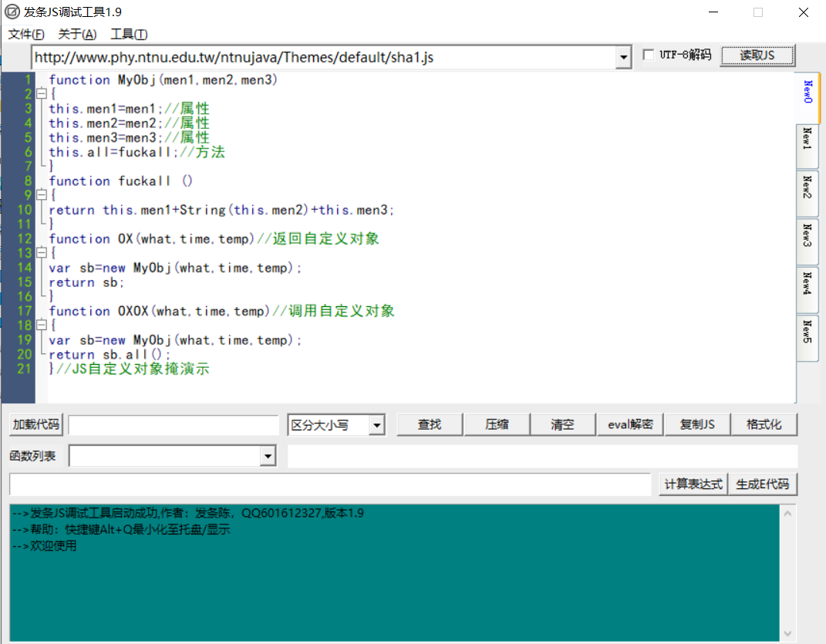826x644 pixels.
Task: Click into the URL address field
Action: click(x=324, y=57)
